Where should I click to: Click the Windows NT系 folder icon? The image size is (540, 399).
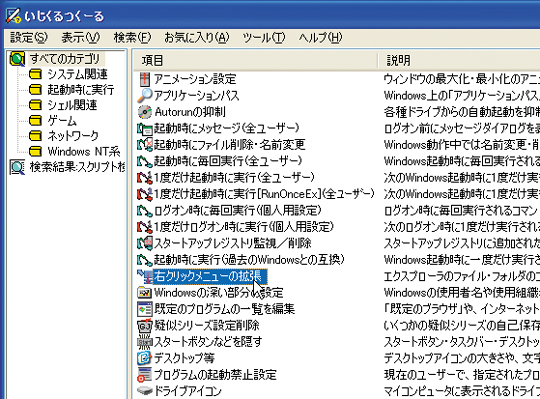(x=35, y=151)
